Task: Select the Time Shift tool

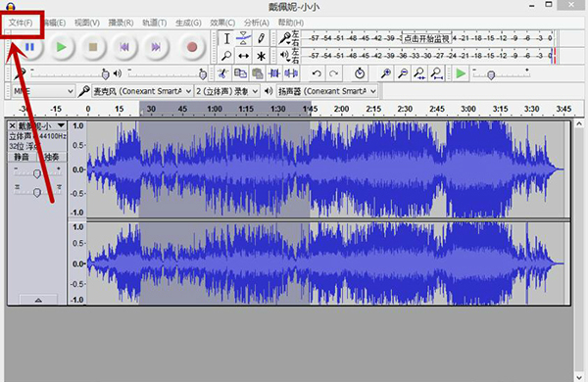Action: (x=244, y=56)
